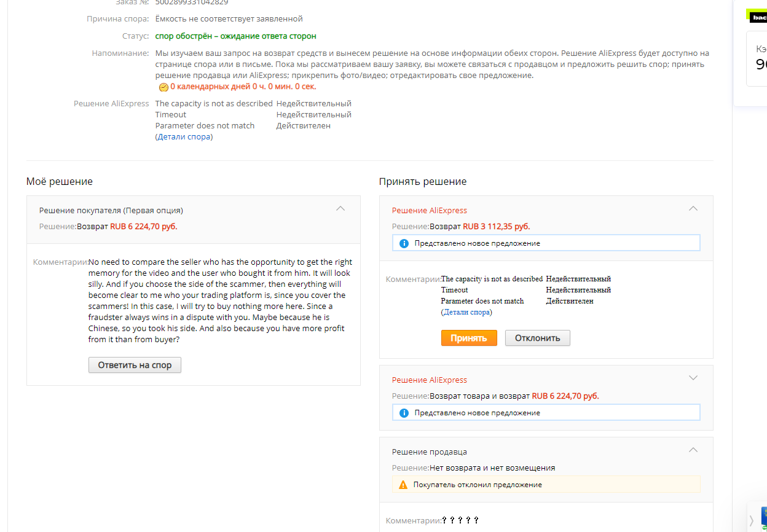
Task: Click warning icon in seller's decision notice
Action: [x=403, y=485]
